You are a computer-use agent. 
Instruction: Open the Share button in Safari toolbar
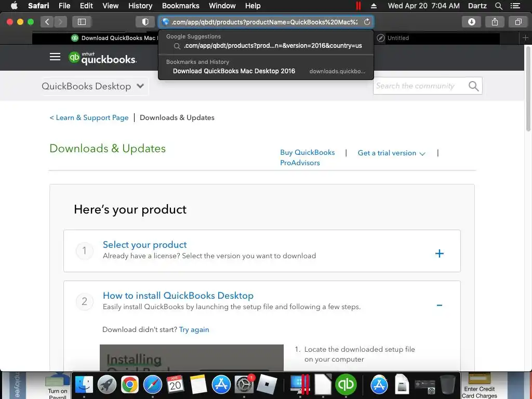click(495, 22)
